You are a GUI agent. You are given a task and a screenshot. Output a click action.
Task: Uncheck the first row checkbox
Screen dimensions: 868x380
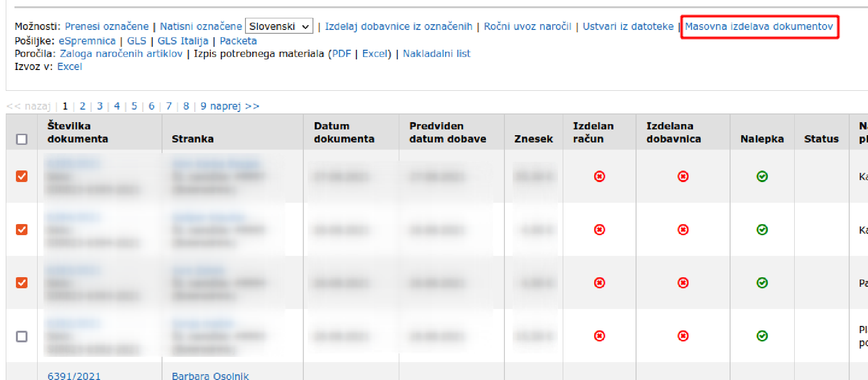[22, 176]
